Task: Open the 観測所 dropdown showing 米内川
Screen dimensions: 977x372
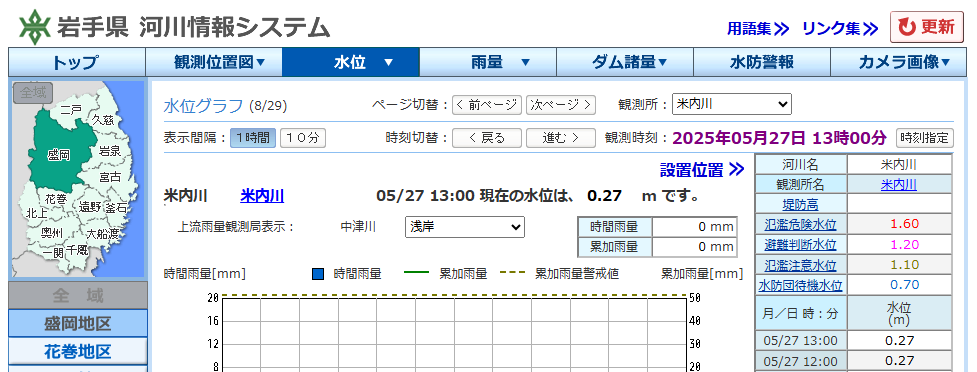Action: (x=732, y=104)
